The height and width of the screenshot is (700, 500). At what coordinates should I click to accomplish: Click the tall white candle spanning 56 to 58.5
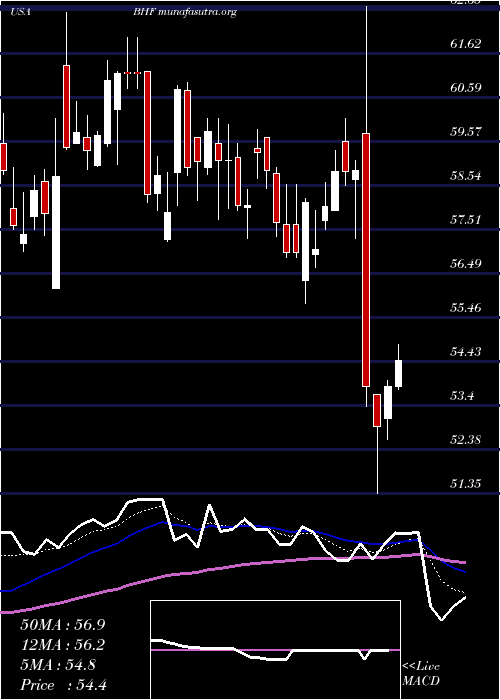point(56,232)
